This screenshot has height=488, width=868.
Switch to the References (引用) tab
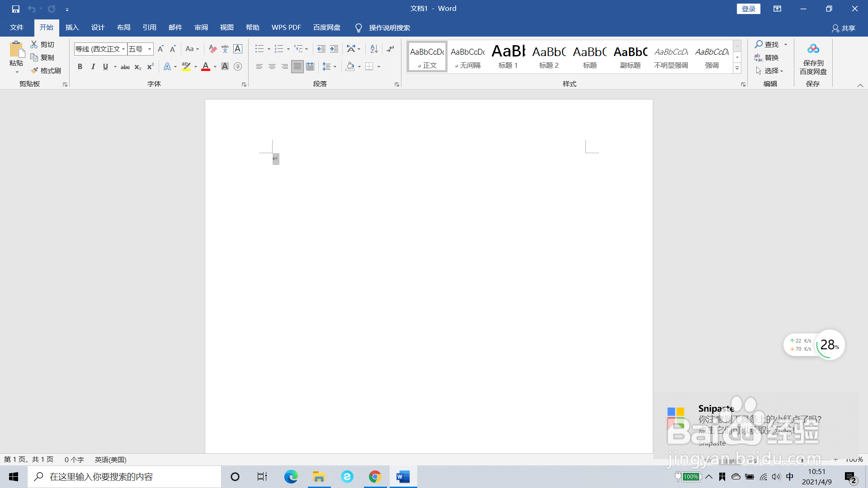click(150, 28)
